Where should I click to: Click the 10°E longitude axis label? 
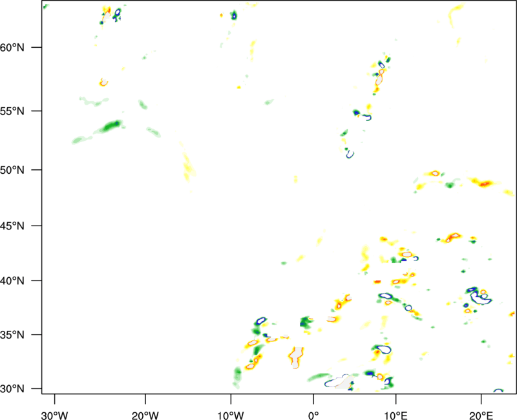click(396, 415)
